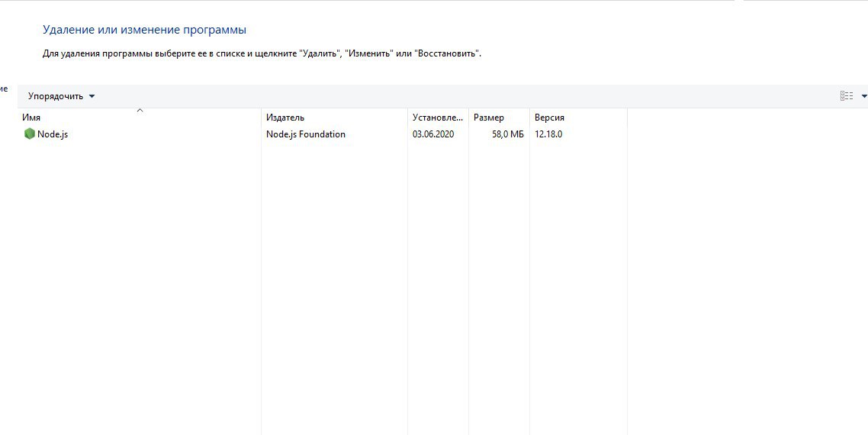
Task: Sort by the Имя column header
Action: (x=140, y=118)
